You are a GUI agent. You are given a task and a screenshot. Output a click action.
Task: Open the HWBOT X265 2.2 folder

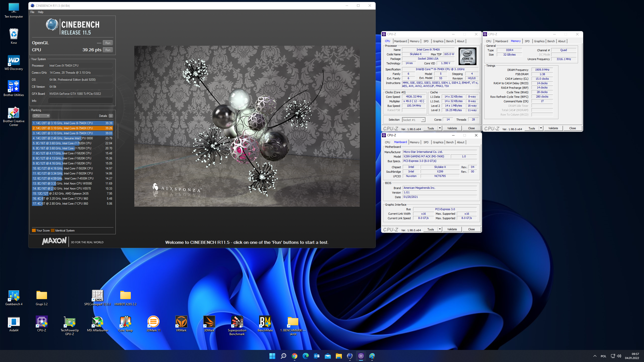pyautogui.click(x=126, y=298)
